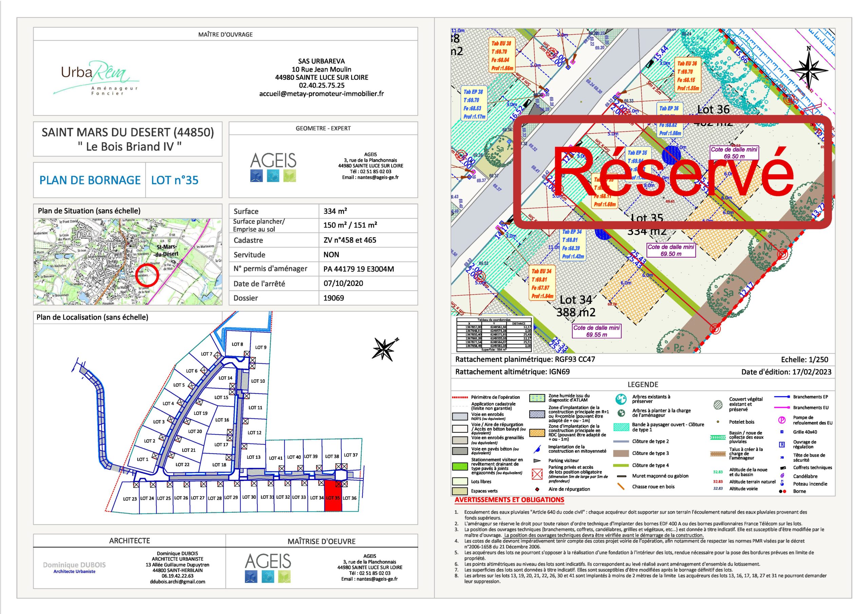Click the Lots libres legend swatch

(460, 481)
